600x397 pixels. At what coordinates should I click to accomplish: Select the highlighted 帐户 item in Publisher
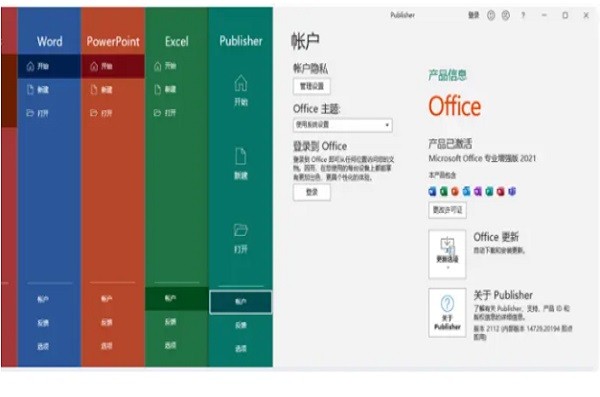pos(241,302)
